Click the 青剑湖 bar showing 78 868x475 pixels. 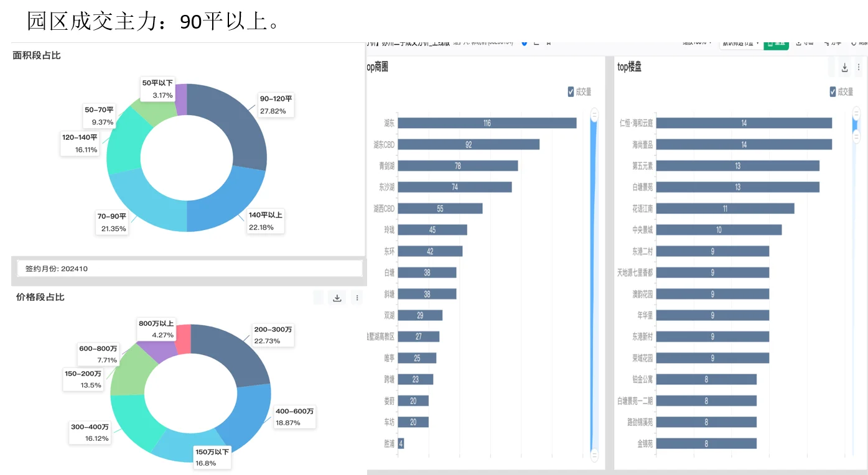(458, 166)
